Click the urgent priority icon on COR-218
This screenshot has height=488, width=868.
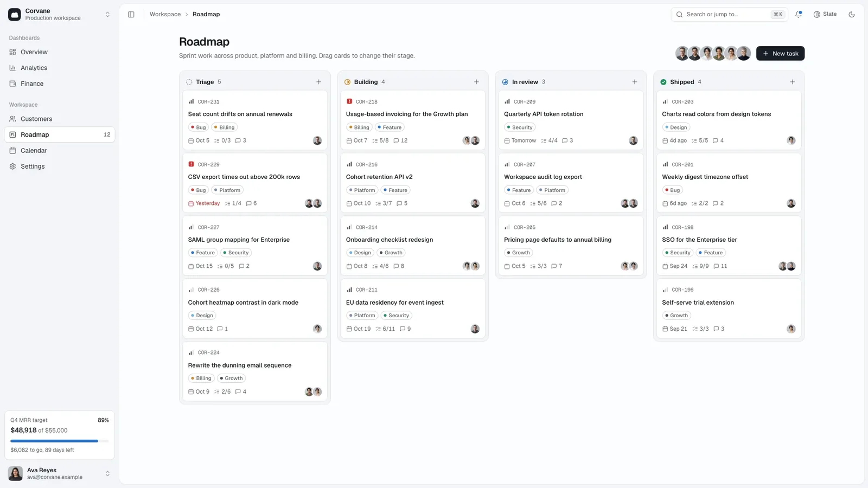click(349, 101)
